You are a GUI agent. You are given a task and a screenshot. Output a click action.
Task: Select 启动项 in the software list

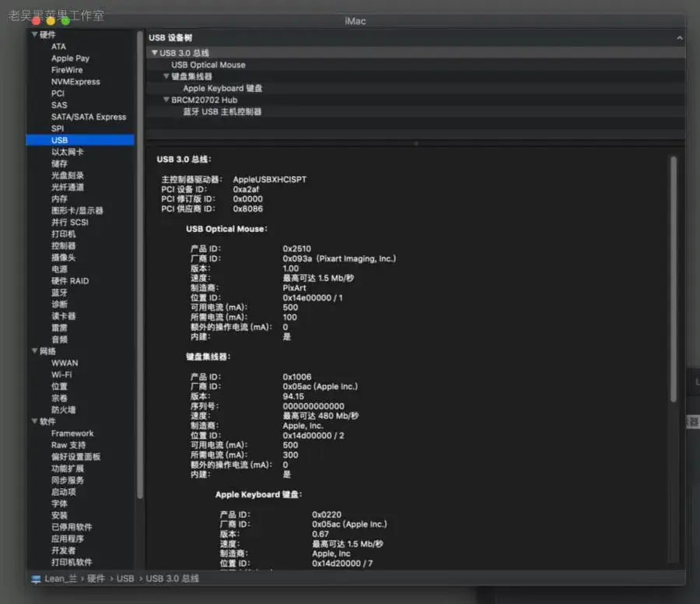pos(64,492)
